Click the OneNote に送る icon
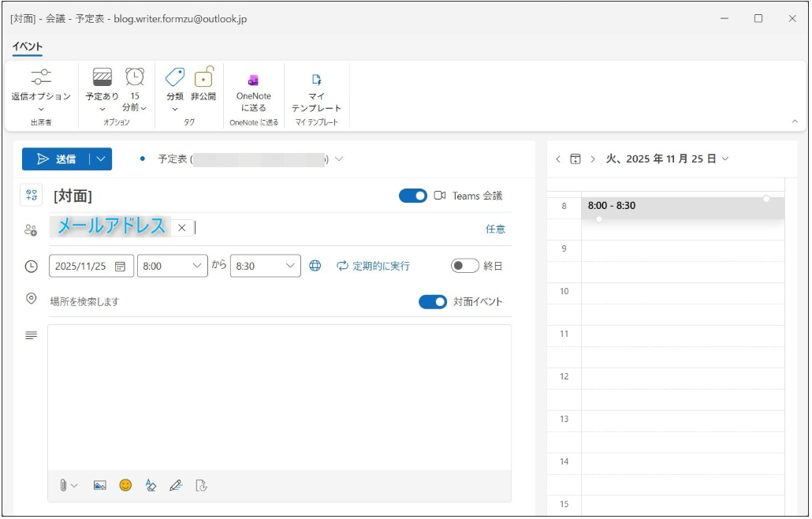The image size is (812, 519). [253, 80]
